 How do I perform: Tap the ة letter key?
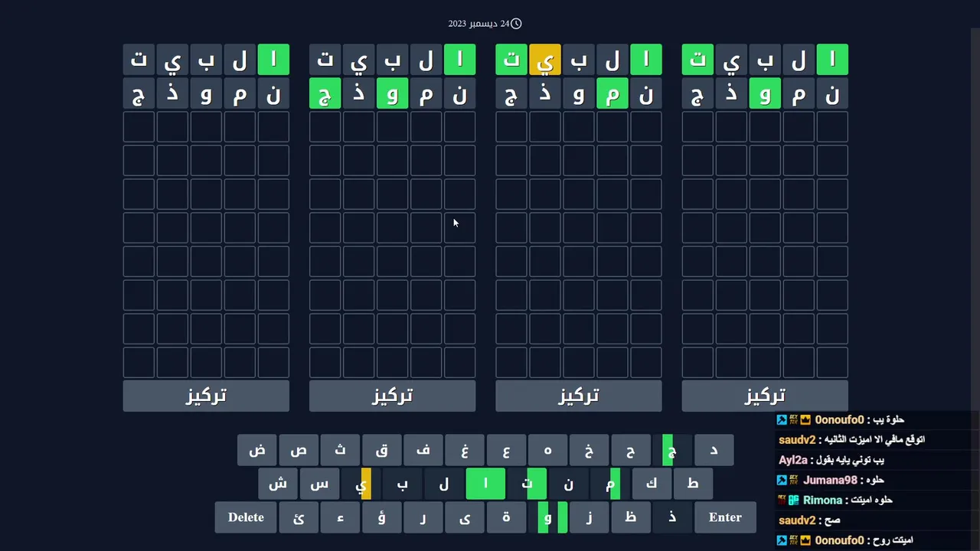point(505,517)
